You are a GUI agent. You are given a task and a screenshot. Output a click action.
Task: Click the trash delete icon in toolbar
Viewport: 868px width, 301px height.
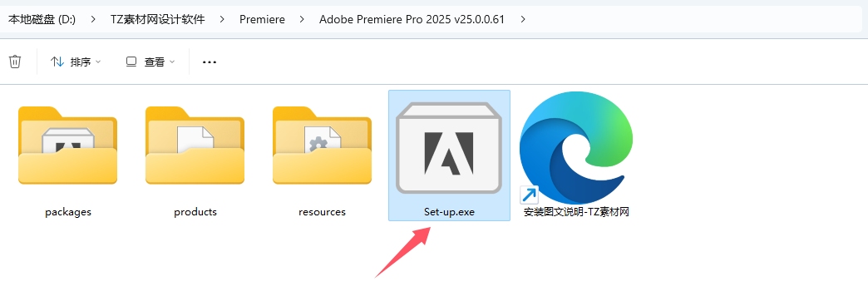click(15, 62)
